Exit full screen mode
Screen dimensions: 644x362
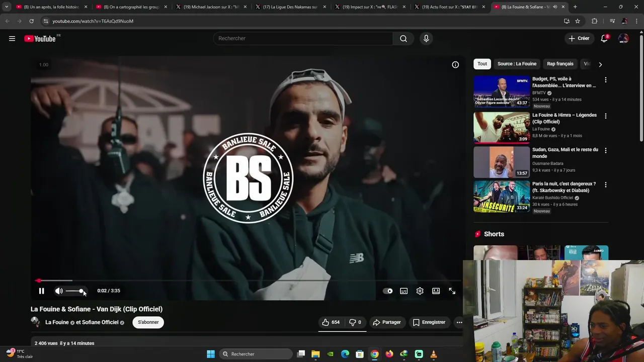click(452, 291)
